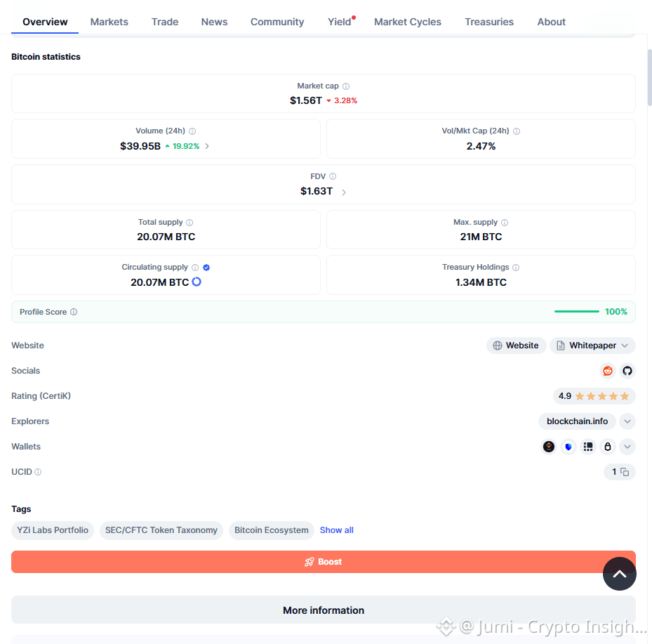
Task: Open the Market Cycles tab
Action: click(x=408, y=22)
